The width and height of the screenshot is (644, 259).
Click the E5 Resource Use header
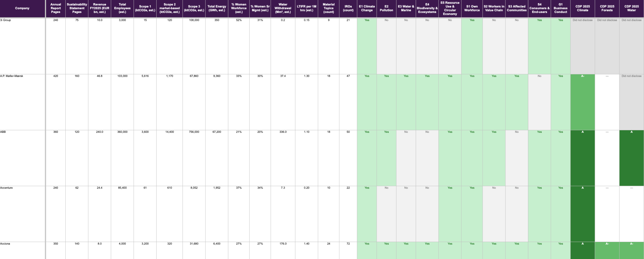pos(450,8)
